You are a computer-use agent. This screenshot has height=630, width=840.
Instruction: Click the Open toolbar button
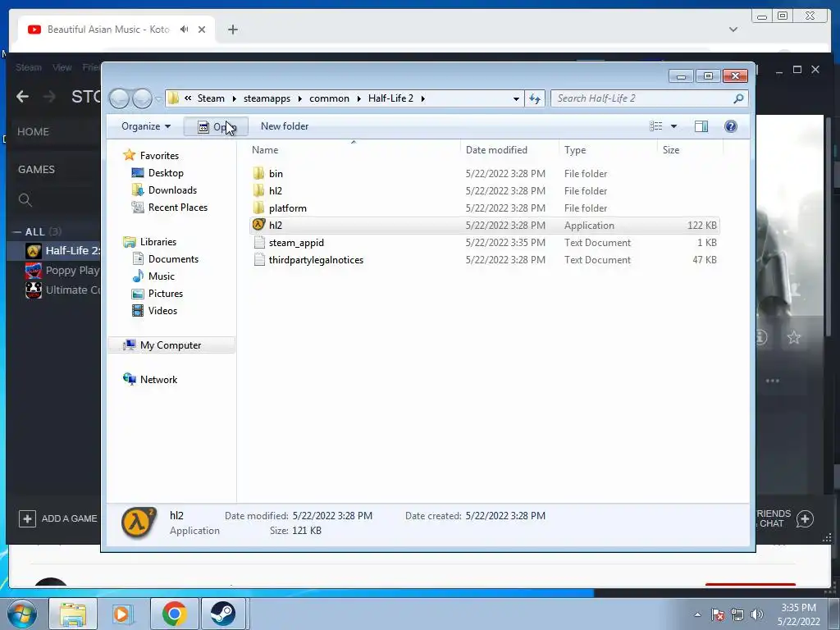(216, 127)
